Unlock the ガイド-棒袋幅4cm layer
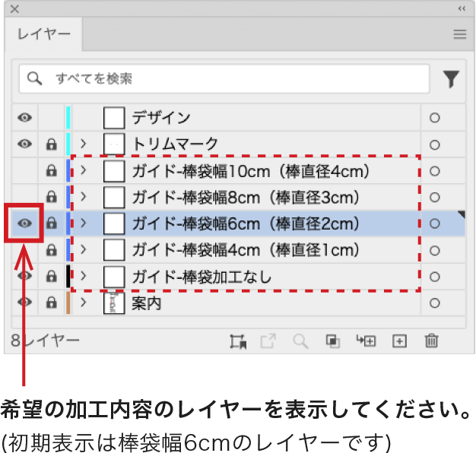The width and height of the screenshot is (476, 453). [x=51, y=250]
